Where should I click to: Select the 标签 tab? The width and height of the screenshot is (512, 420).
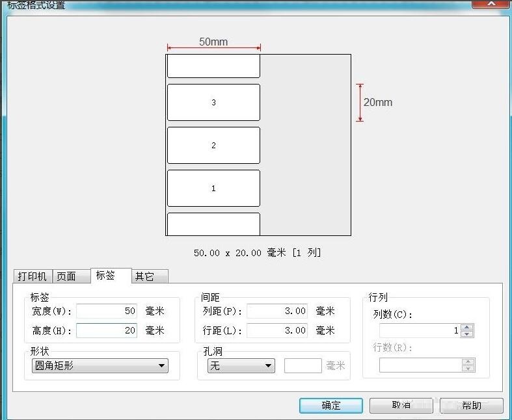coord(111,276)
